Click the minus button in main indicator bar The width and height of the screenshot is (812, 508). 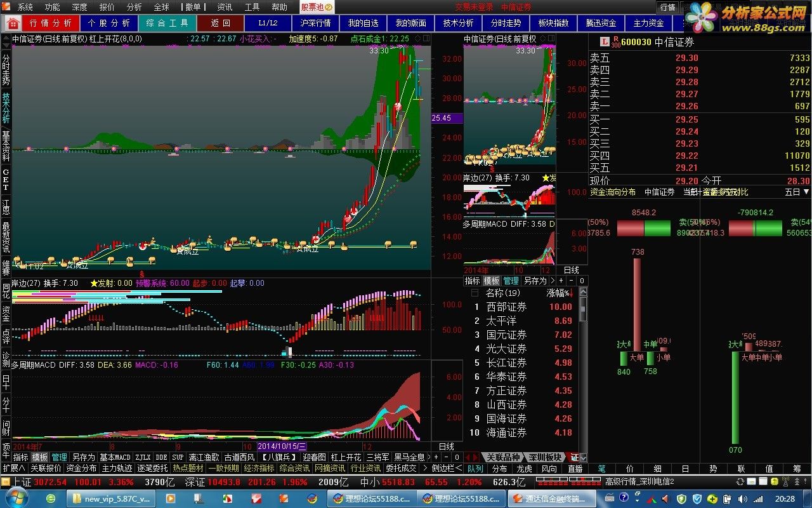coord(447,457)
